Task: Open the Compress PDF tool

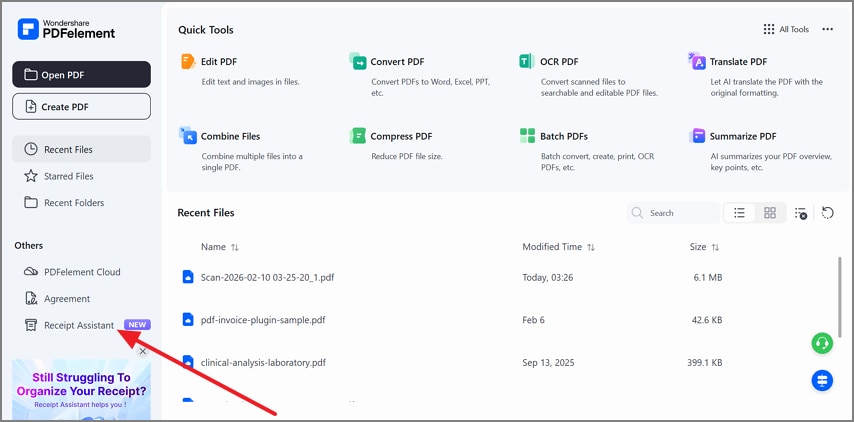Action: (400, 136)
